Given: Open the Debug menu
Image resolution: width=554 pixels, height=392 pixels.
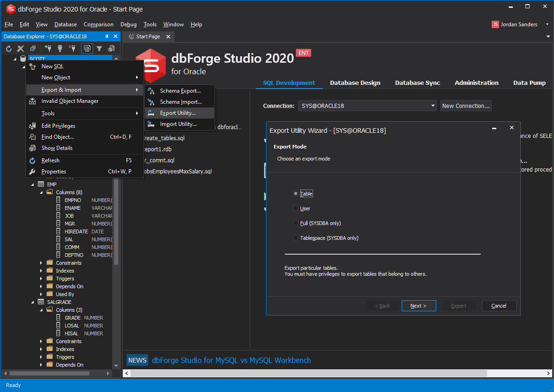Looking at the screenshot, I should click(x=128, y=24).
